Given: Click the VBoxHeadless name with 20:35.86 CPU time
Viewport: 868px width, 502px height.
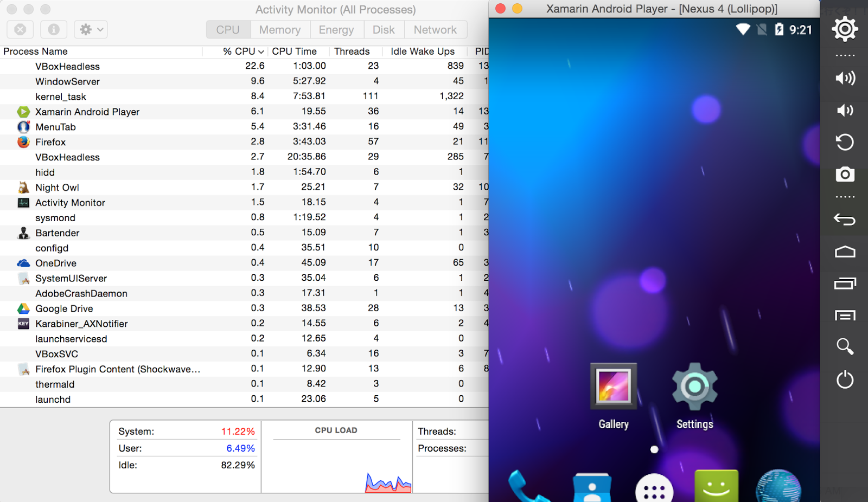Looking at the screenshot, I should click(x=67, y=158).
